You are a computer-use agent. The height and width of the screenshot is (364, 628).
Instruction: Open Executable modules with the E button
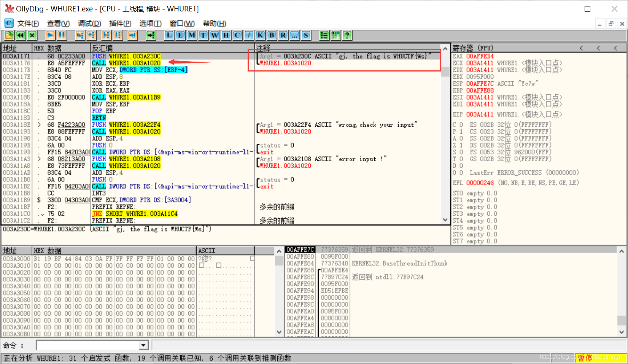pos(180,35)
